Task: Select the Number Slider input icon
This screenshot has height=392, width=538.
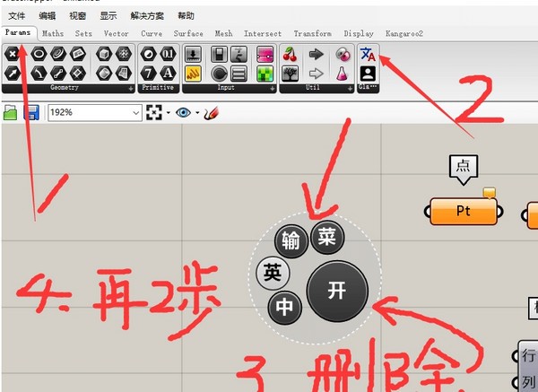Action: pos(193,54)
